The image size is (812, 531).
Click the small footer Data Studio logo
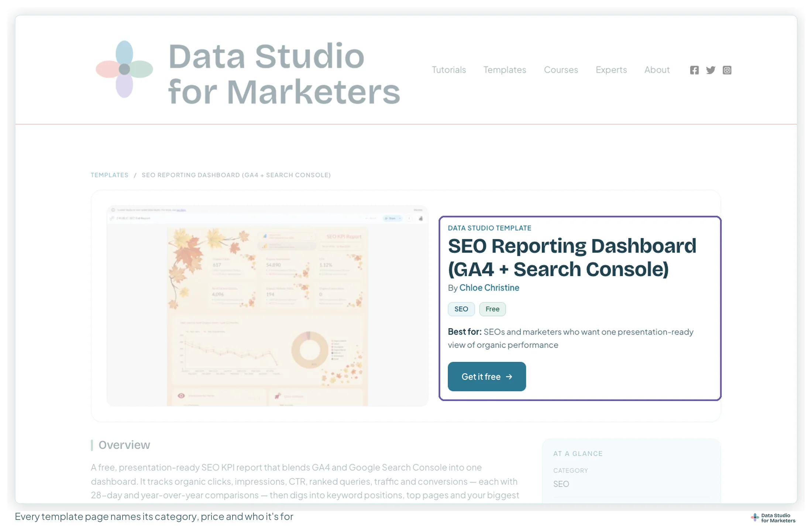[x=773, y=518]
